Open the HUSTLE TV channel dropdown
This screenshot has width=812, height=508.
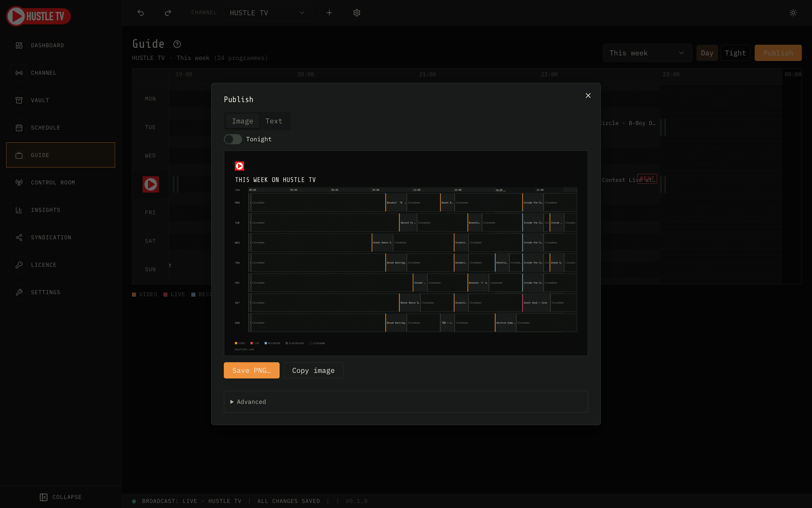tap(268, 13)
